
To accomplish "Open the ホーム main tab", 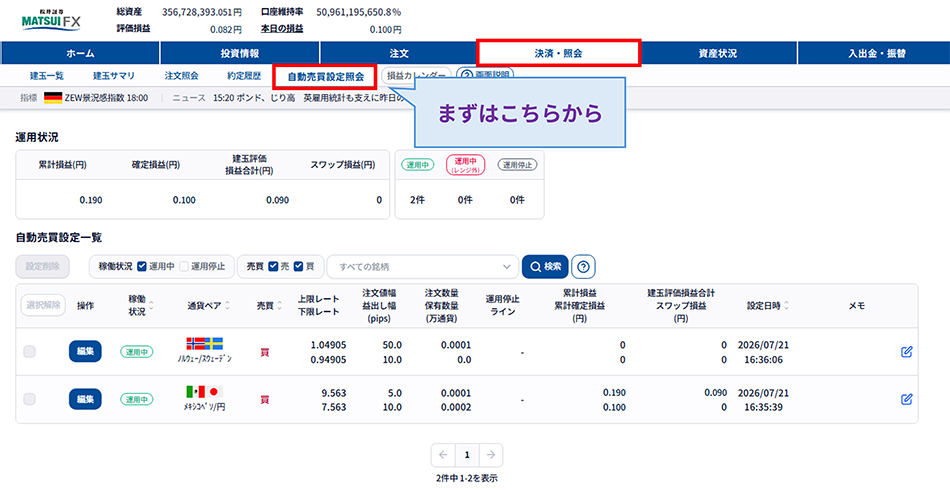I will pos(80,53).
